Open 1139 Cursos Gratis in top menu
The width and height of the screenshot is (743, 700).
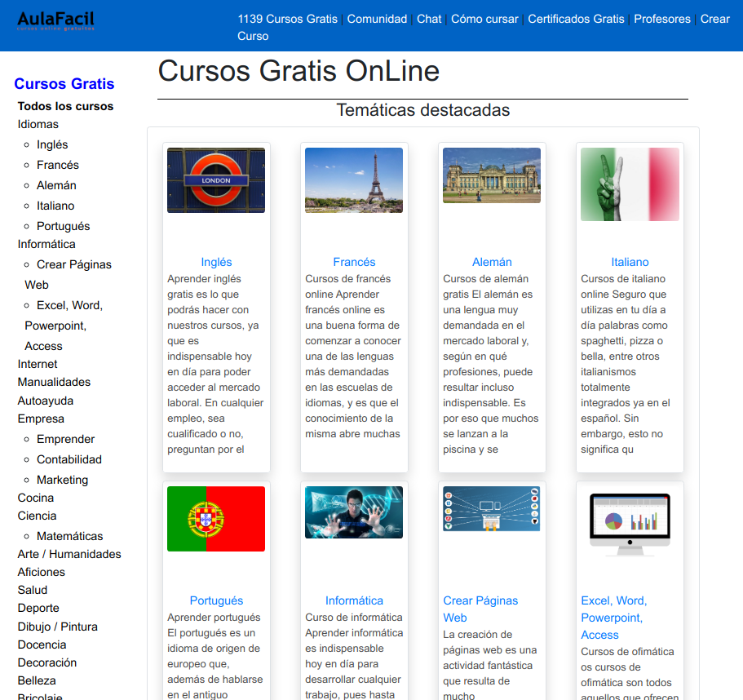pyautogui.click(x=287, y=19)
